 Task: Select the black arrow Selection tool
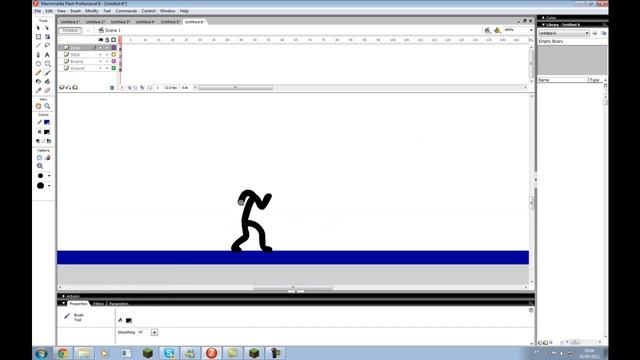tap(38, 28)
